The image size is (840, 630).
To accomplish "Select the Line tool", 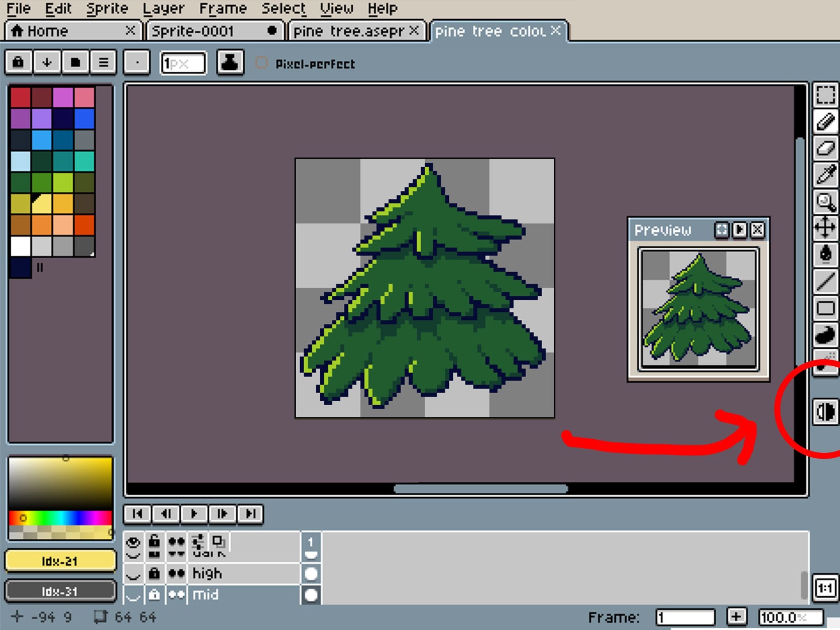I will pyautogui.click(x=825, y=281).
